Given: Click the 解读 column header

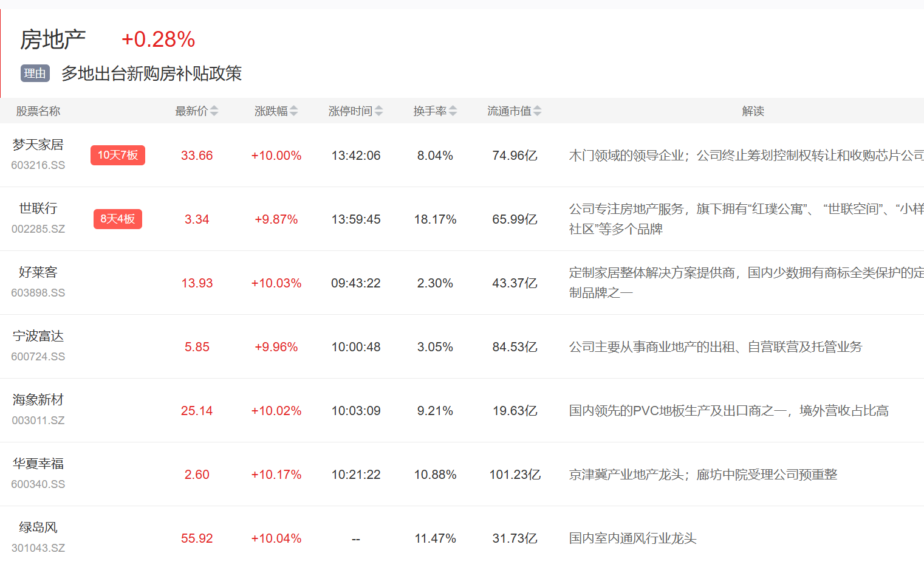Looking at the screenshot, I should point(753,111).
